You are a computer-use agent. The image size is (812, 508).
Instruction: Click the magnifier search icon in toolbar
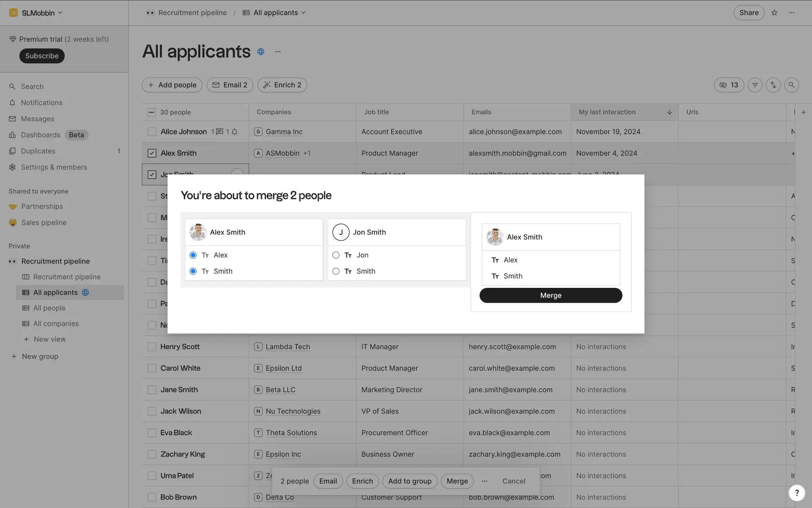point(791,85)
